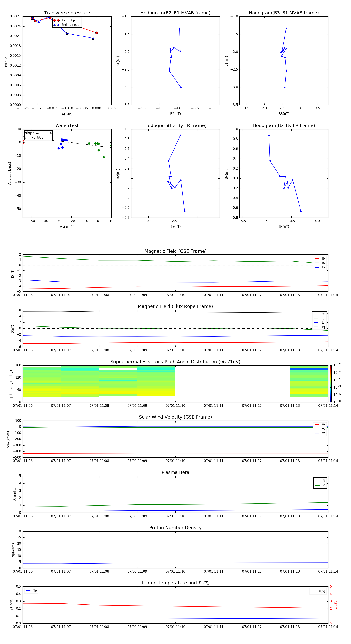Click the lowest green dot in WalenTest
The height and width of the screenshot is (644, 351).
coord(104,157)
